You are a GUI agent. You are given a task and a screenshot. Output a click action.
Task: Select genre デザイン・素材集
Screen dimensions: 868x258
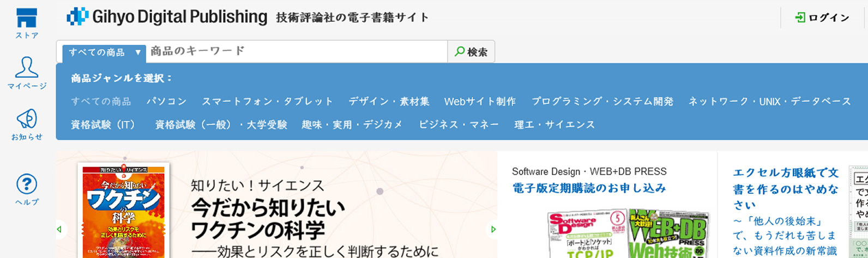[x=389, y=101]
